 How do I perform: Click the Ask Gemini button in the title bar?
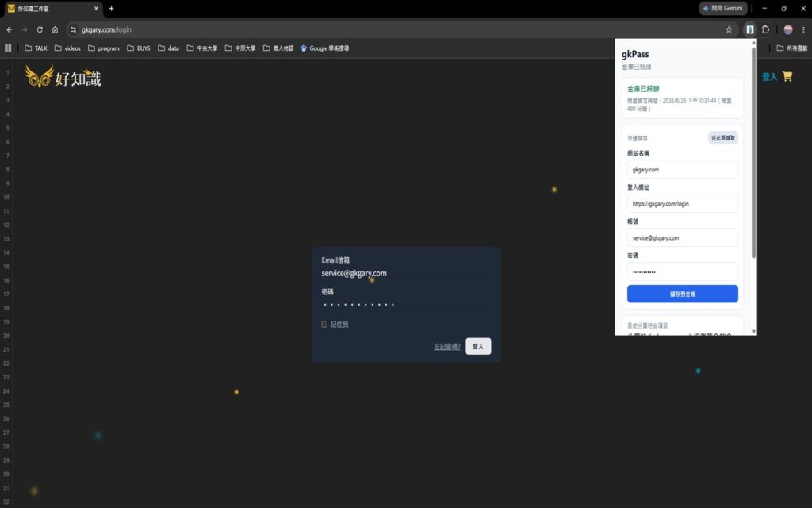[723, 8]
